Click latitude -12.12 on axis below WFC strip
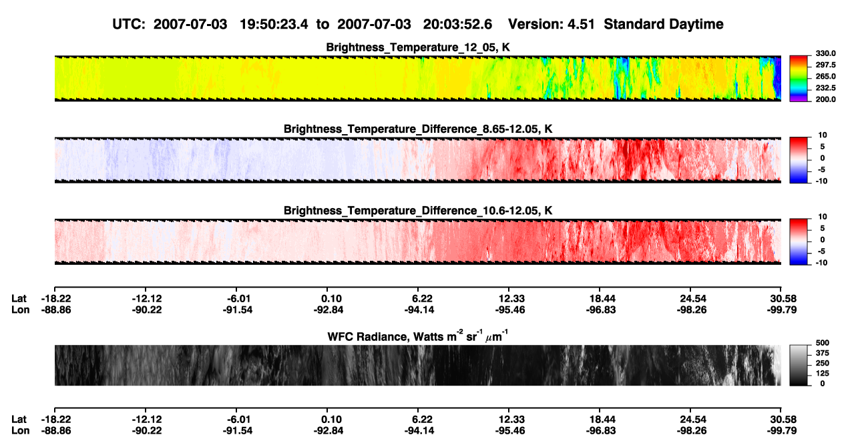This screenshot has height=445, width=868. click(x=146, y=419)
